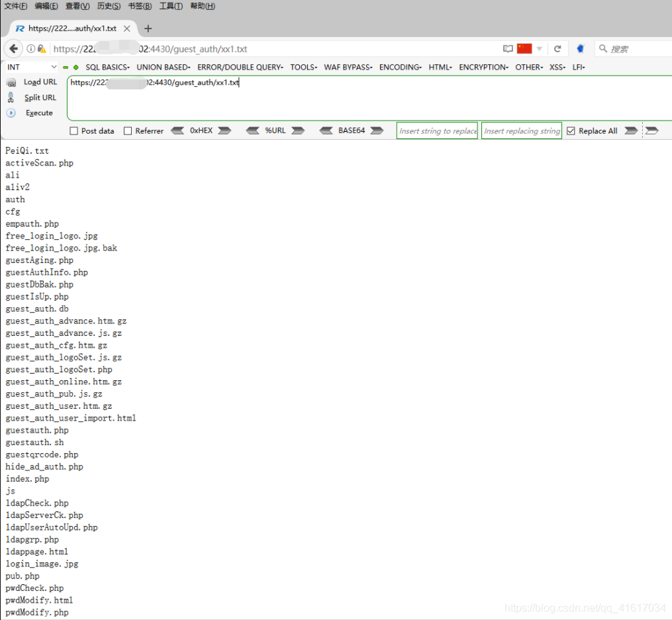The height and width of the screenshot is (620, 672).
Task: Open the 文件(F) menu
Action: [x=16, y=6]
